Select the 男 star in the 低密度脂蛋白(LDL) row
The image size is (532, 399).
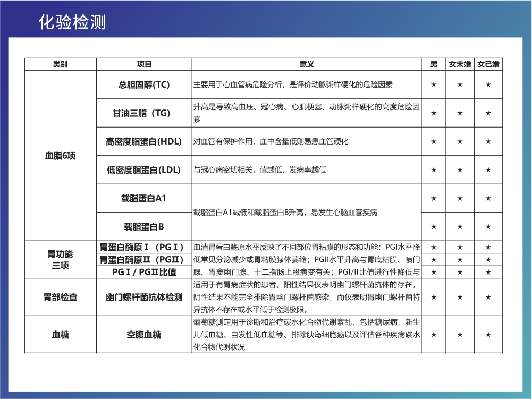[434, 170]
